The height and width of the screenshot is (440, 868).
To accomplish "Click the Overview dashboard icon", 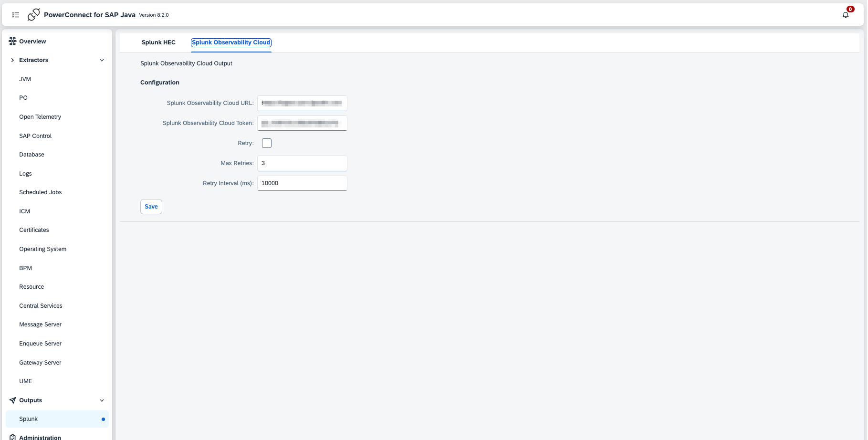I will pos(12,42).
